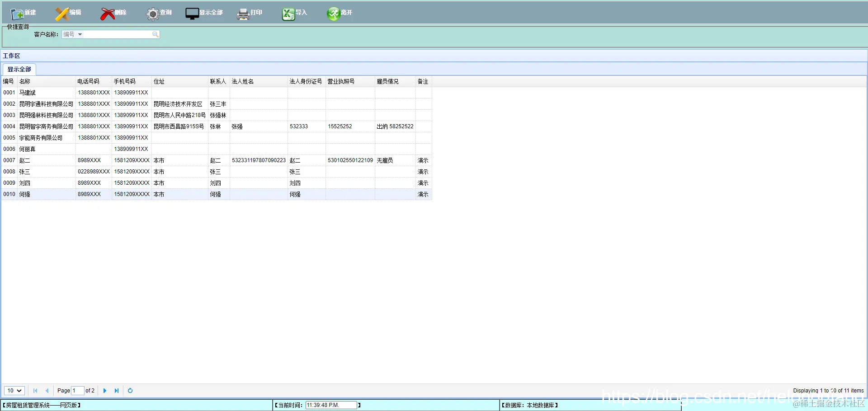Select row 昆明强林科技有限公司
This screenshot has height=411, width=868.
pyautogui.click(x=217, y=115)
